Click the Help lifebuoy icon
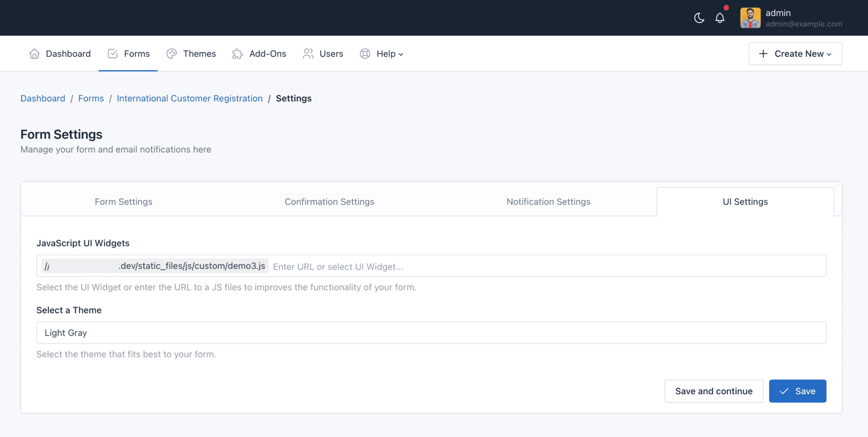 [365, 54]
